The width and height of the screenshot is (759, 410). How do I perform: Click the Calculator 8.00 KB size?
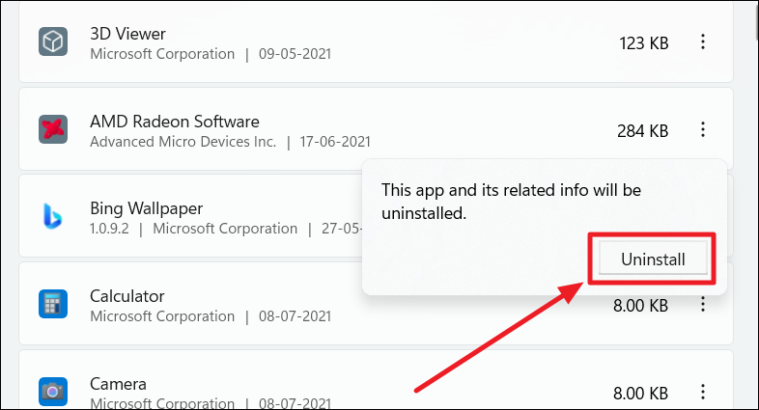(641, 306)
